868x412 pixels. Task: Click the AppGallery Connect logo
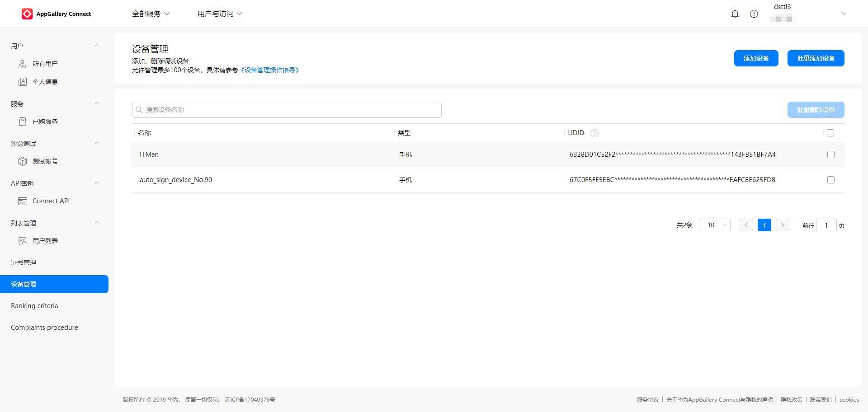[x=57, y=14]
